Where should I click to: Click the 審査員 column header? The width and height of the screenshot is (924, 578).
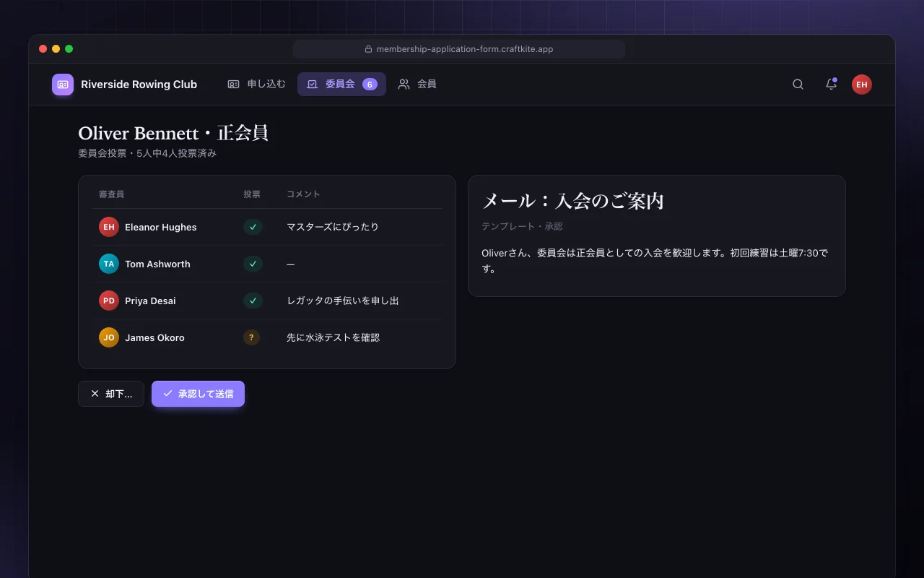[x=111, y=194]
